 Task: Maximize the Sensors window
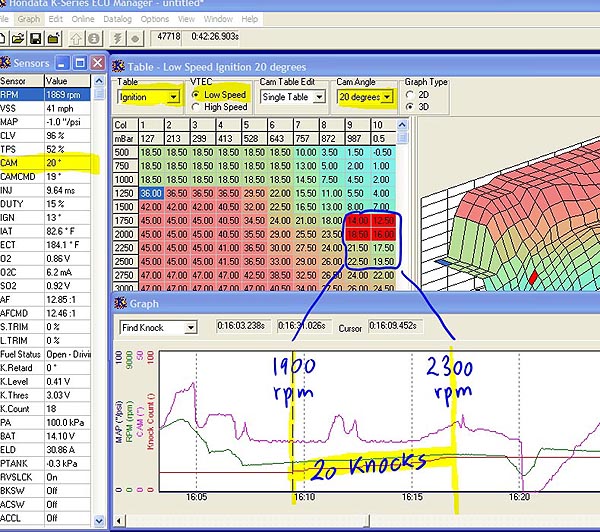pos(80,63)
